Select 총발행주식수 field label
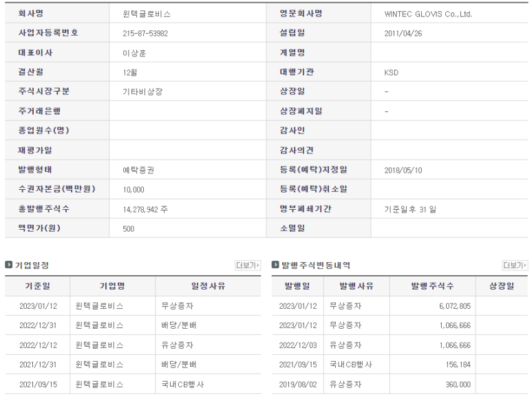The width and height of the screenshot is (532, 399). pos(44,208)
